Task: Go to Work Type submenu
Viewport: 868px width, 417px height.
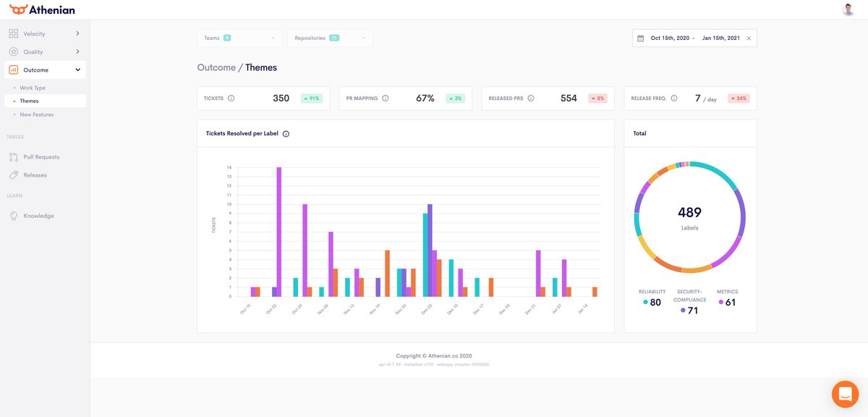Action: [33, 88]
